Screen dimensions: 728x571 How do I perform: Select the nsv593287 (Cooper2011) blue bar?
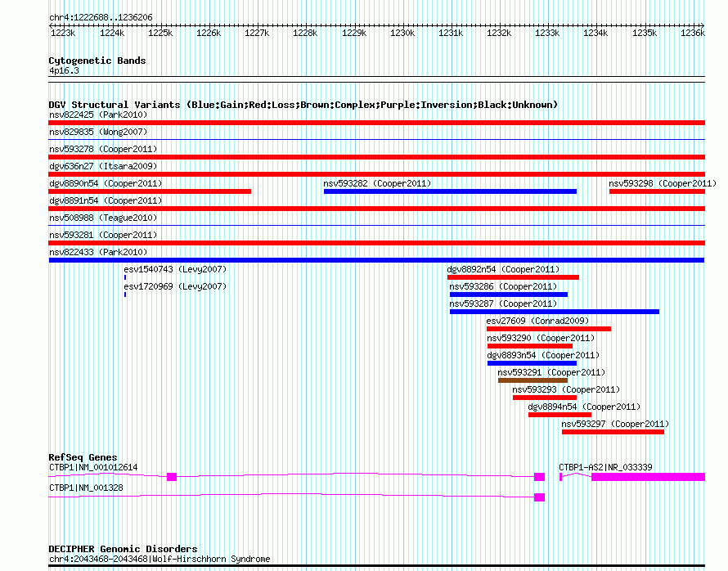pyautogui.click(x=555, y=312)
